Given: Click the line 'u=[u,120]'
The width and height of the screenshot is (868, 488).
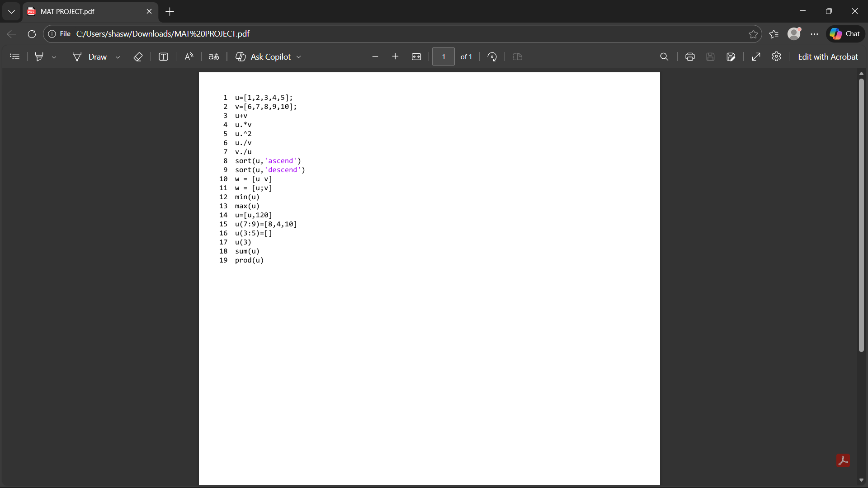Looking at the screenshot, I should pyautogui.click(x=253, y=215).
